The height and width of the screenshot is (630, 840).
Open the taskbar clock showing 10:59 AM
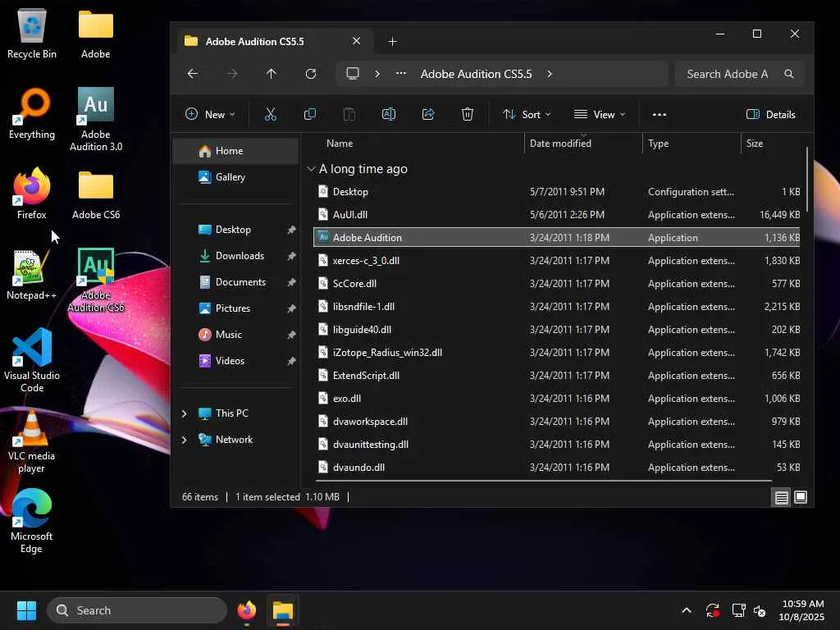pos(801,610)
